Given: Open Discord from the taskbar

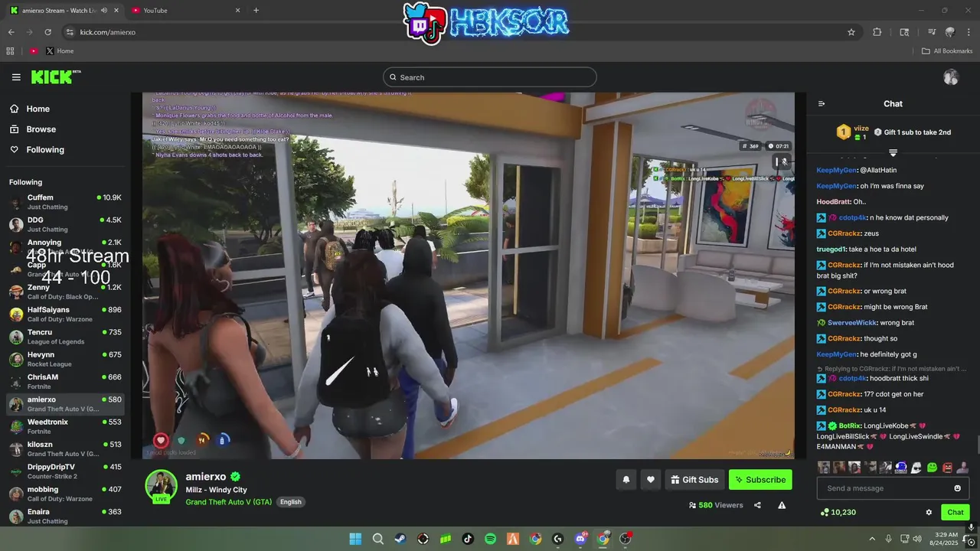Looking at the screenshot, I should (580, 539).
